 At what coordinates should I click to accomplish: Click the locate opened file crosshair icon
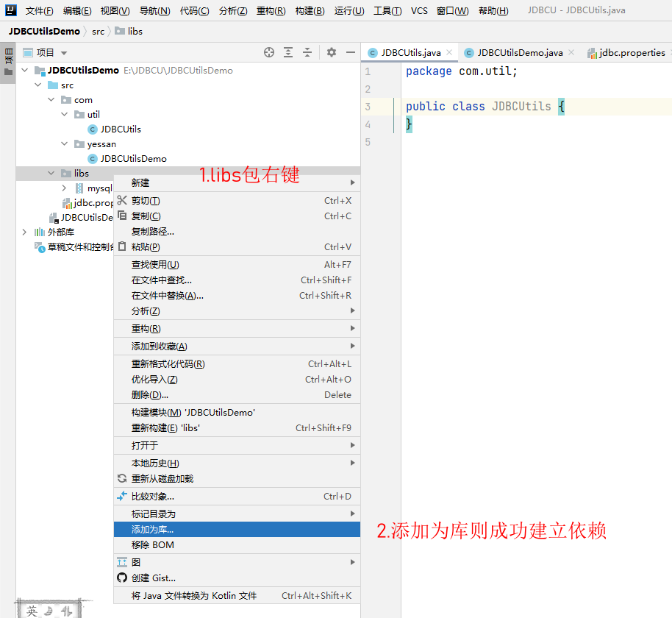(269, 52)
